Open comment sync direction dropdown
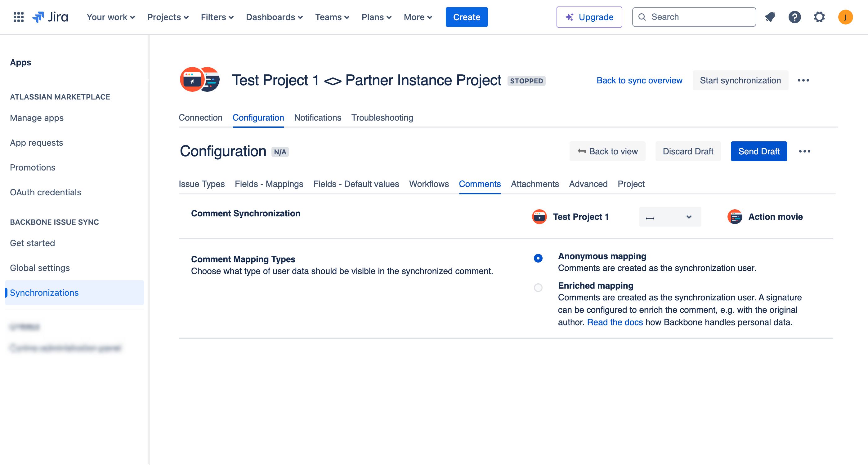This screenshot has height=465, width=868. (670, 216)
